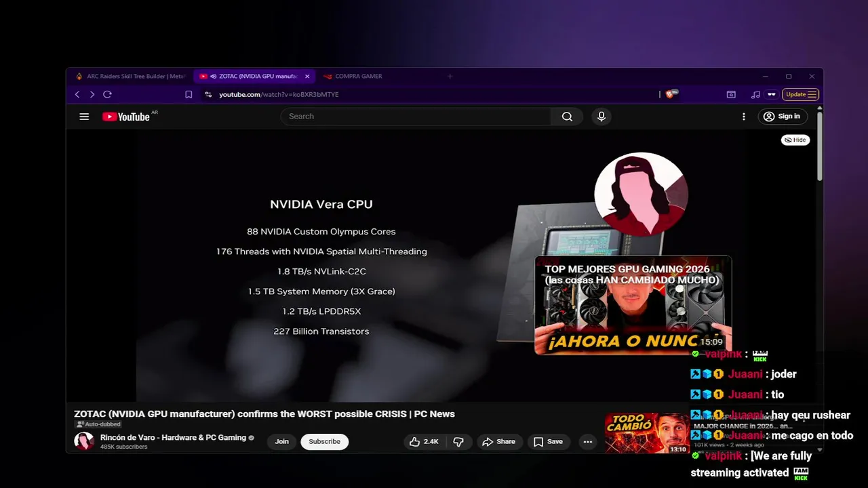868x488 pixels.
Task: Subscribe to Rincón de Varo
Action: click(x=324, y=442)
